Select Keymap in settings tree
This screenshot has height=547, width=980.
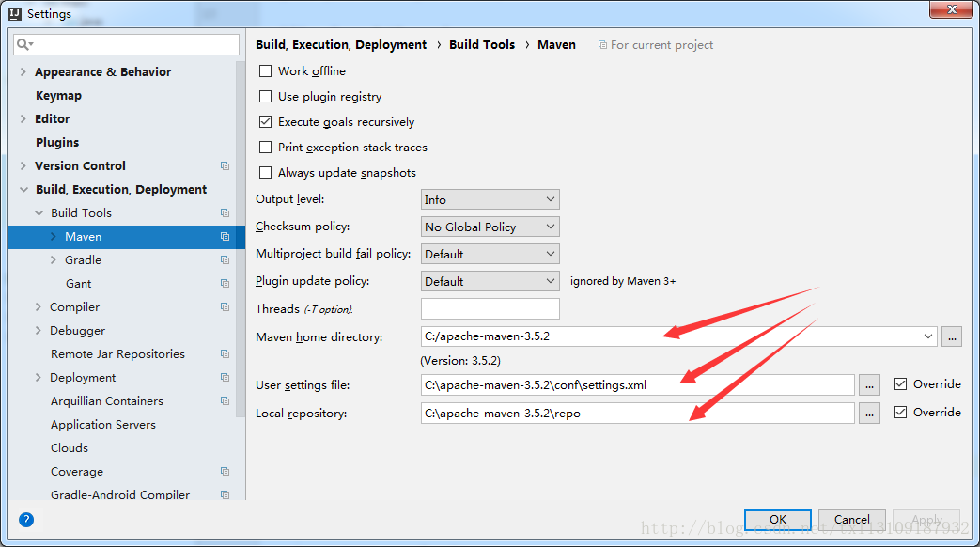(59, 96)
